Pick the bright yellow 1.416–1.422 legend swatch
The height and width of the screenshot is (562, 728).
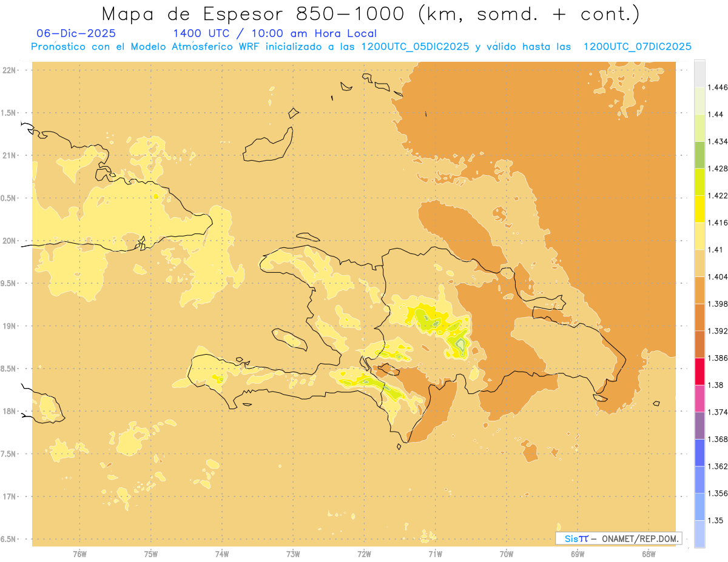point(699,209)
